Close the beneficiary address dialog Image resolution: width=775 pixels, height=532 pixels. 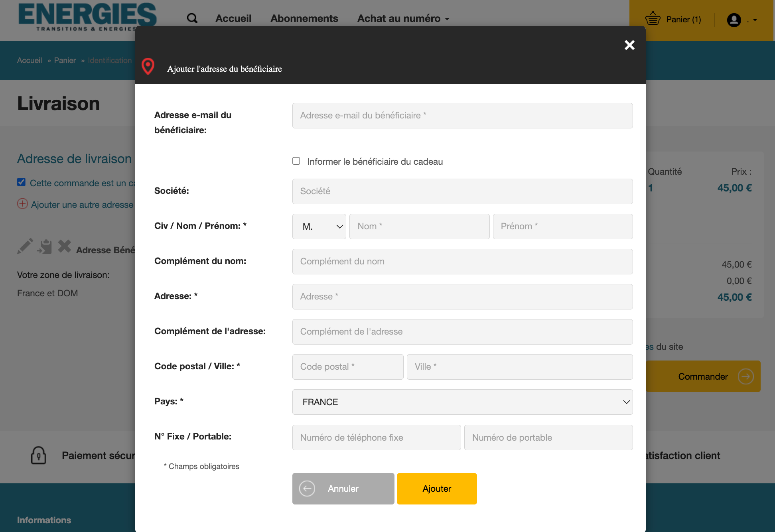coord(629,45)
